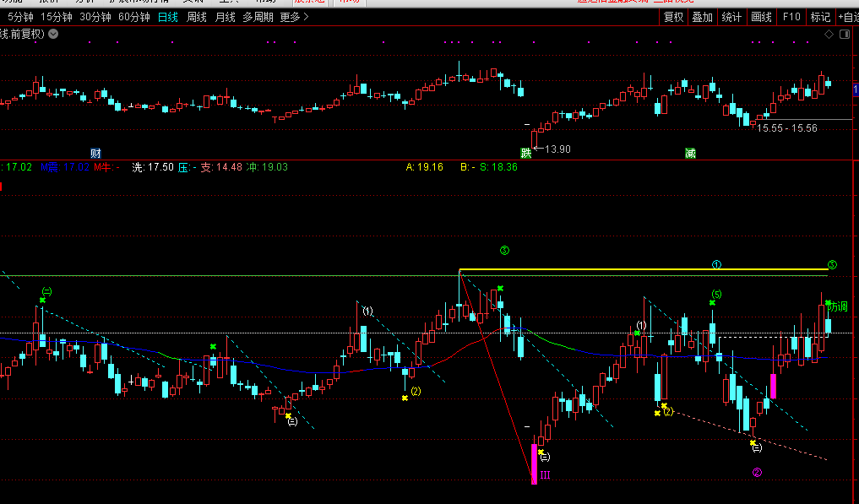Expand the 更多 periods menu
This screenshot has height=504, width=859.
click(x=294, y=17)
